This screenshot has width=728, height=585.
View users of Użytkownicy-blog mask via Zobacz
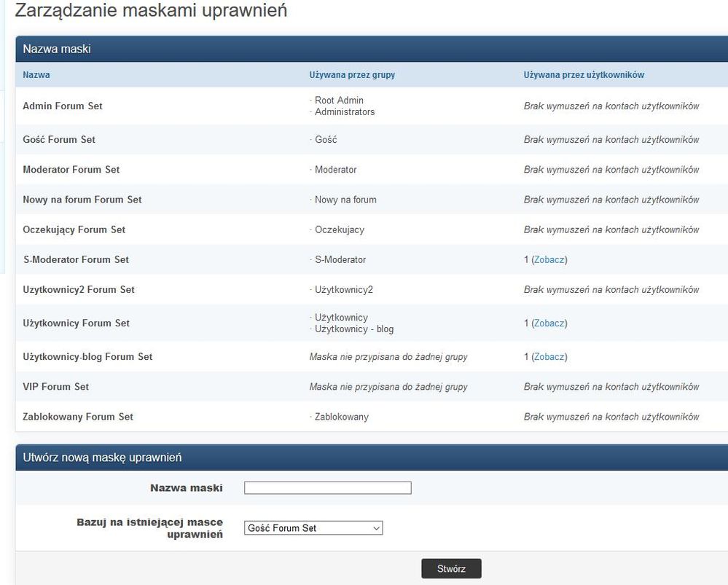tap(549, 356)
